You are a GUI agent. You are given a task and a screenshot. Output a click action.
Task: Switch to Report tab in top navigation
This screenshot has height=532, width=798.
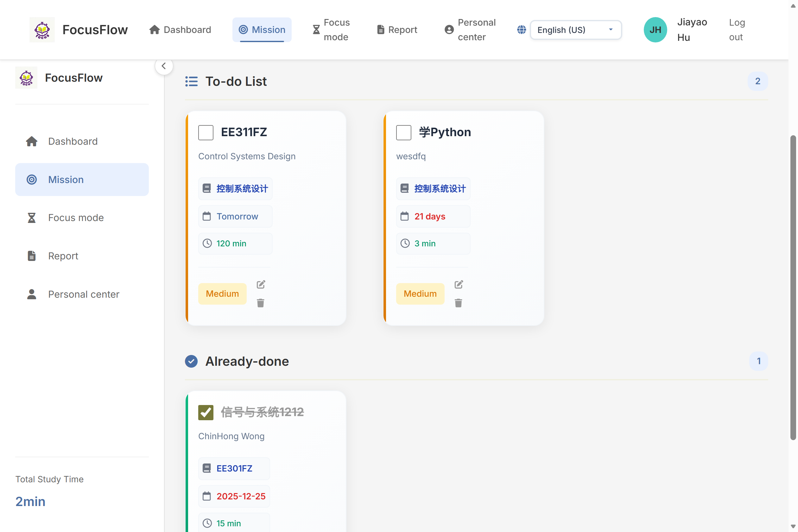pyautogui.click(x=397, y=30)
